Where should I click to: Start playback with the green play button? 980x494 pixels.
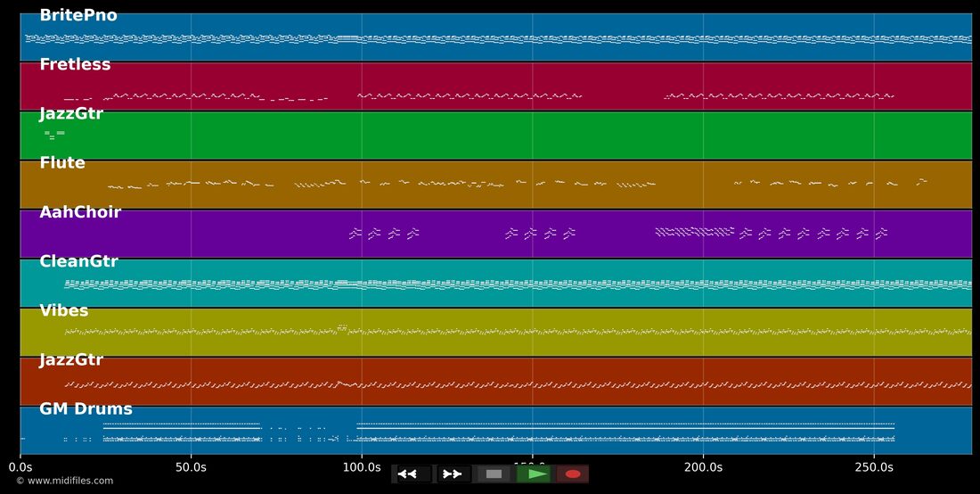[534, 474]
